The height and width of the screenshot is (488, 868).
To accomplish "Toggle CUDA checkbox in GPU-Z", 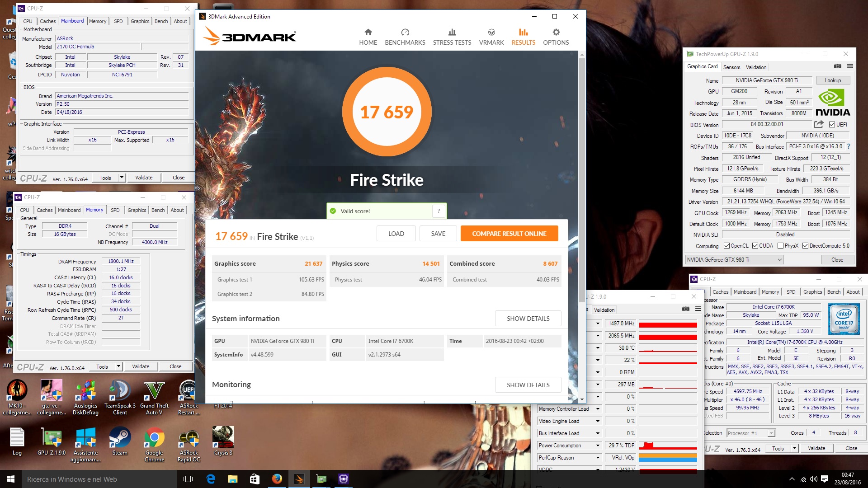I will pos(755,246).
